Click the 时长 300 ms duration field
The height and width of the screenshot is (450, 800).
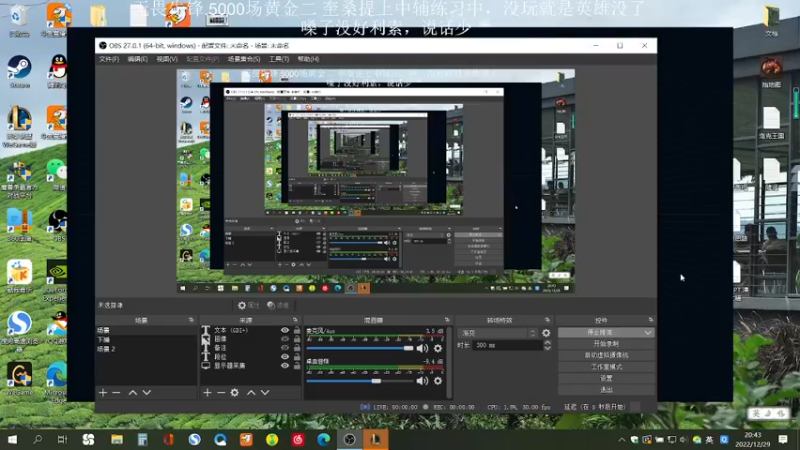tap(508, 345)
